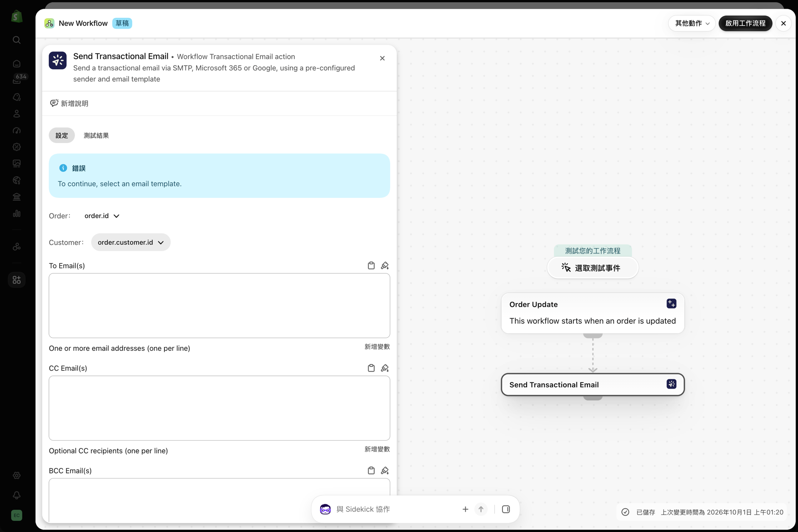This screenshot has height=532, width=798.
Task: Click 新增變數 under CC Email(s) field
Action: [x=377, y=449]
